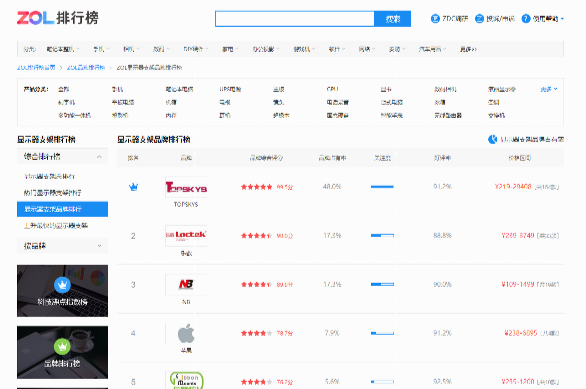Select 热门显示器支架排行 in sidebar
Screen dimensions: 586x389
[x=52, y=193]
